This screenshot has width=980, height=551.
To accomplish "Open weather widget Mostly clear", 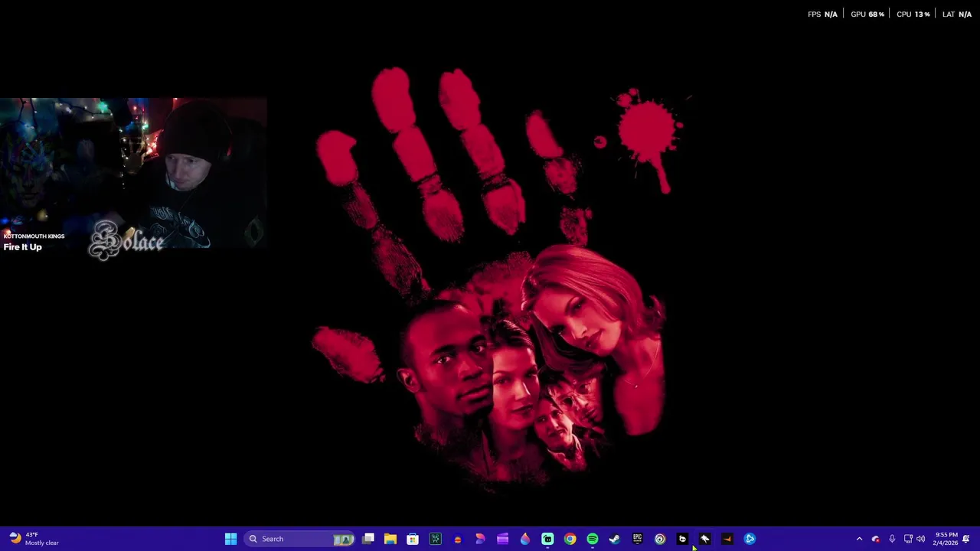I will pos(34,539).
